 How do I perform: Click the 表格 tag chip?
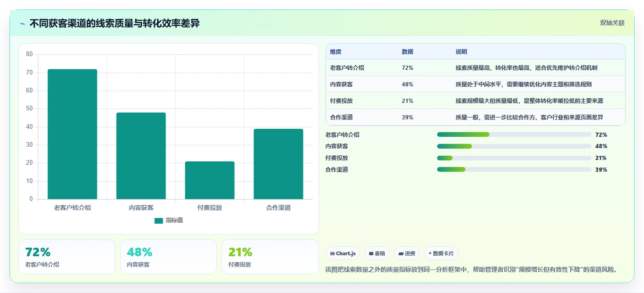[x=377, y=253]
